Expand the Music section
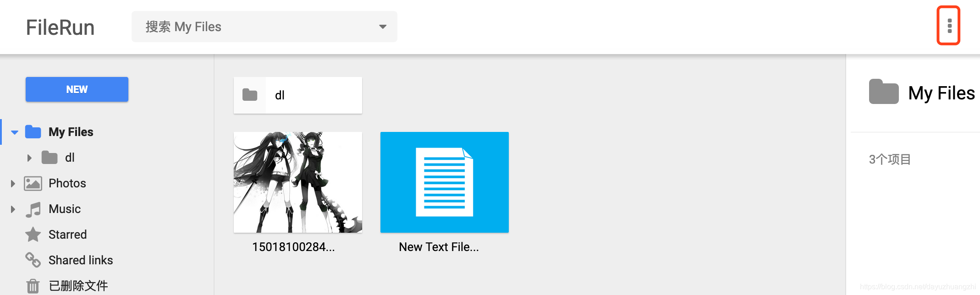The image size is (980, 295). click(13, 209)
